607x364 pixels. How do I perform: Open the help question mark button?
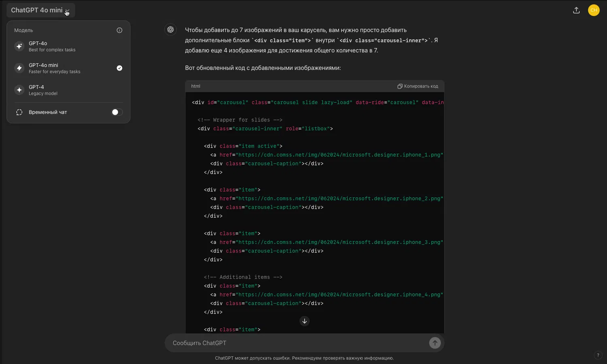click(598, 356)
